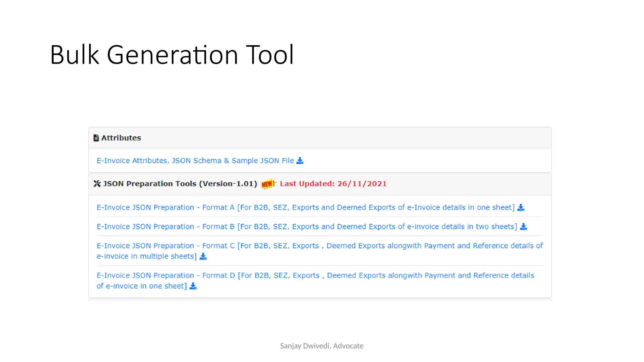644x362 pixels.
Task: Open Format C multiple sheets link
Action: click(320, 251)
